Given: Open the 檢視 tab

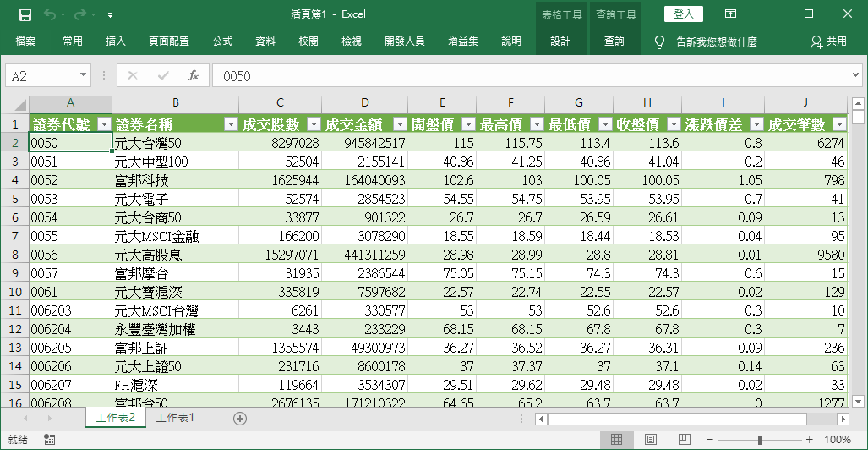Looking at the screenshot, I should tap(352, 41).
